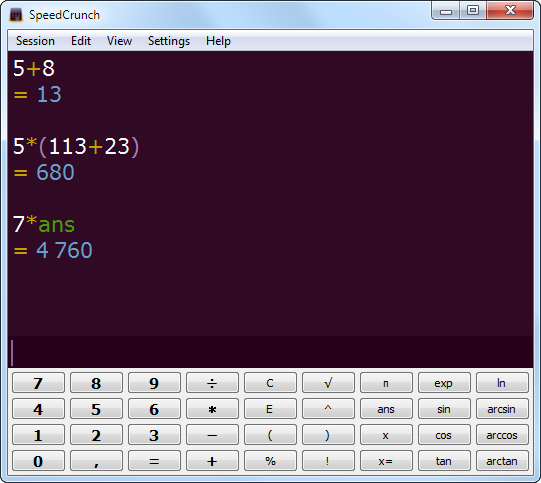Click the SpeedCrunch title bar icon
The image size is (541, 483).
click(x=16, y=15)
